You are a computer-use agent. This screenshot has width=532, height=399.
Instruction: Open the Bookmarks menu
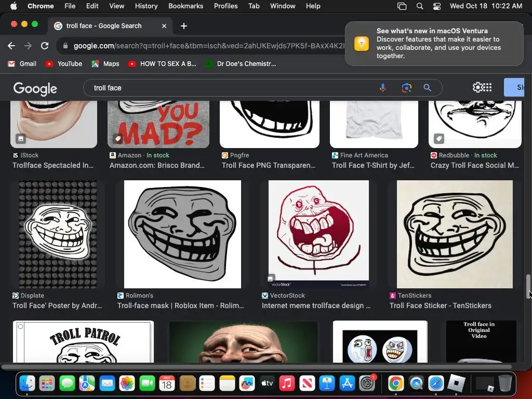pos(185,6)
